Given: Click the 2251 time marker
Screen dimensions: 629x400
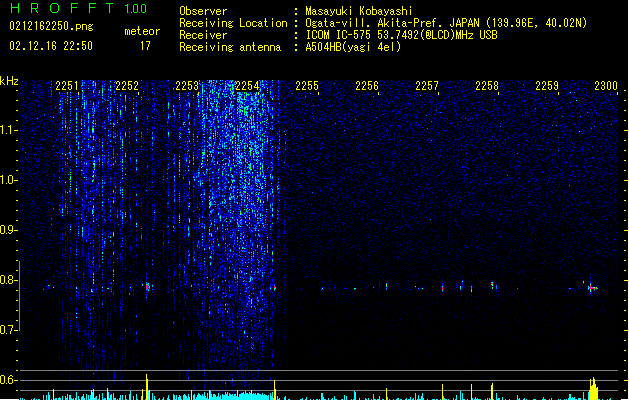Looking at the screenshot, I should tap(67, 86).
